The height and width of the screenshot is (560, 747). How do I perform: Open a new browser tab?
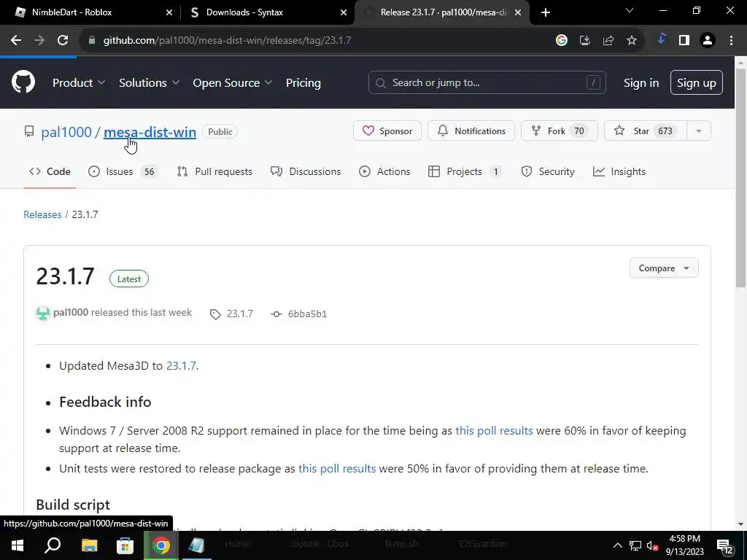546,12
